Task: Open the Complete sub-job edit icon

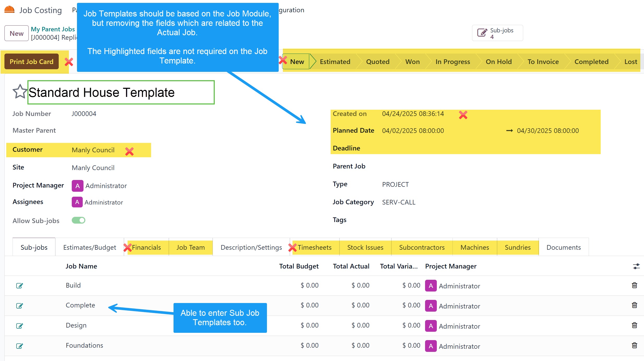Action: (20, 306)
